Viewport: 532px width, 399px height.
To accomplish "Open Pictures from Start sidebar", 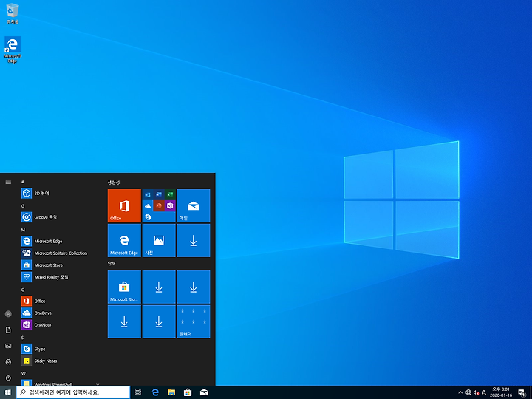I will (x=8, y=346).
